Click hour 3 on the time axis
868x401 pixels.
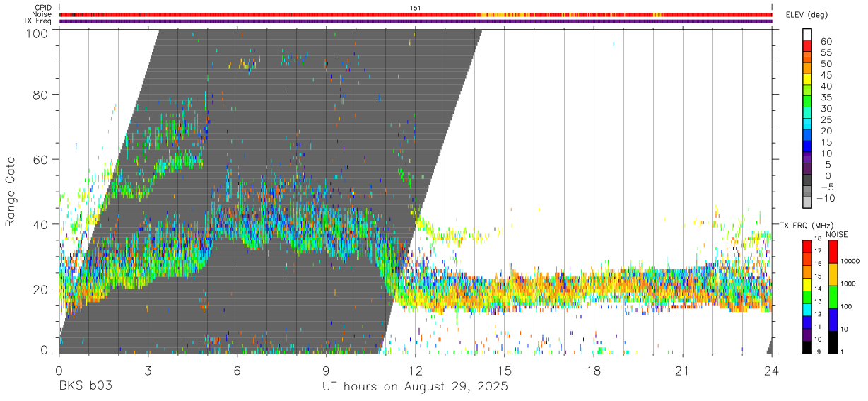pyautogui.click(x=148, y=371)
